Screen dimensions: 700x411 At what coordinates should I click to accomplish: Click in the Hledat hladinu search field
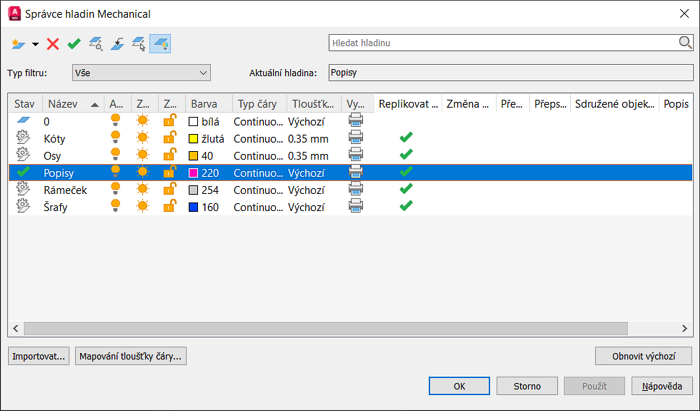tap(500, 43)
